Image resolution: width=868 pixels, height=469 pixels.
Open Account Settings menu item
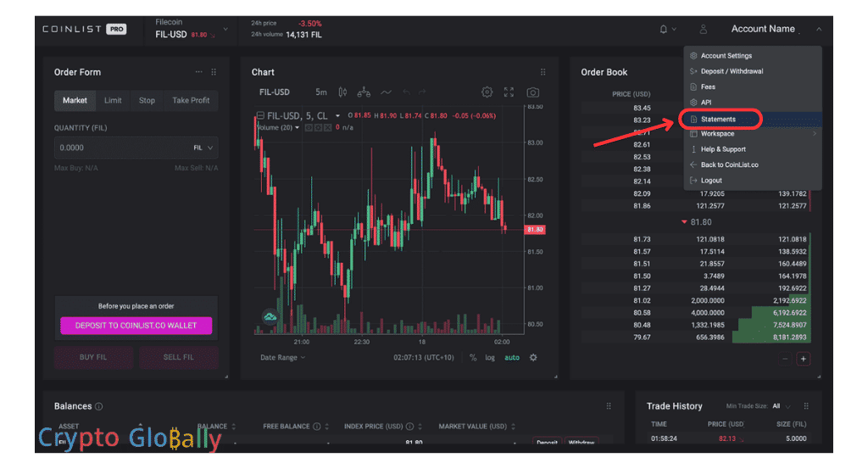click(753, 56)
